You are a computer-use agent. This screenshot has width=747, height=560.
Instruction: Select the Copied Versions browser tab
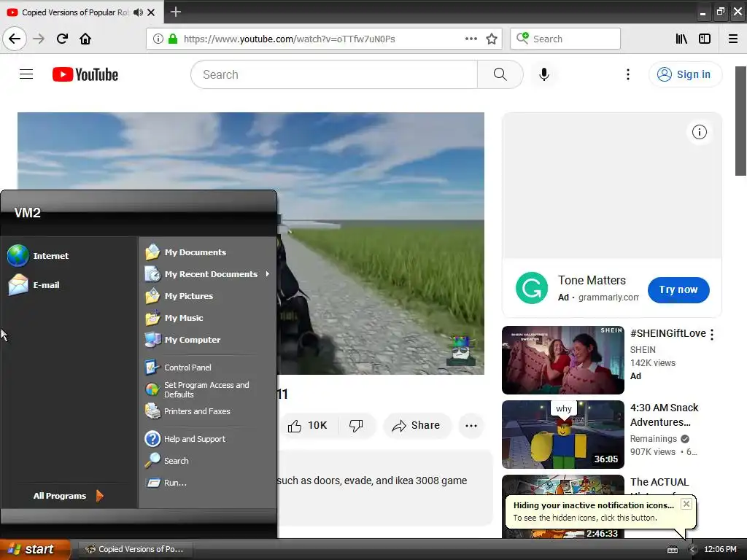point(76,12)
